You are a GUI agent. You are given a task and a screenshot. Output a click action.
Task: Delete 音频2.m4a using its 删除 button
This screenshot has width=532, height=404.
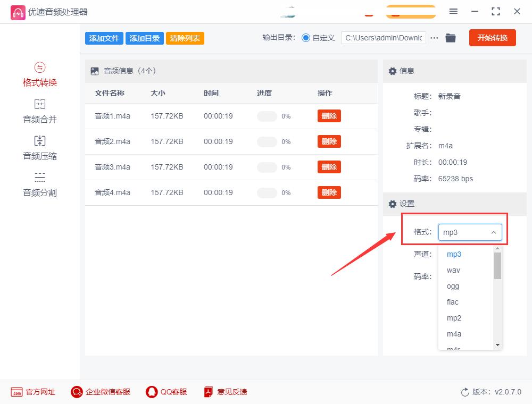[329, 141]
